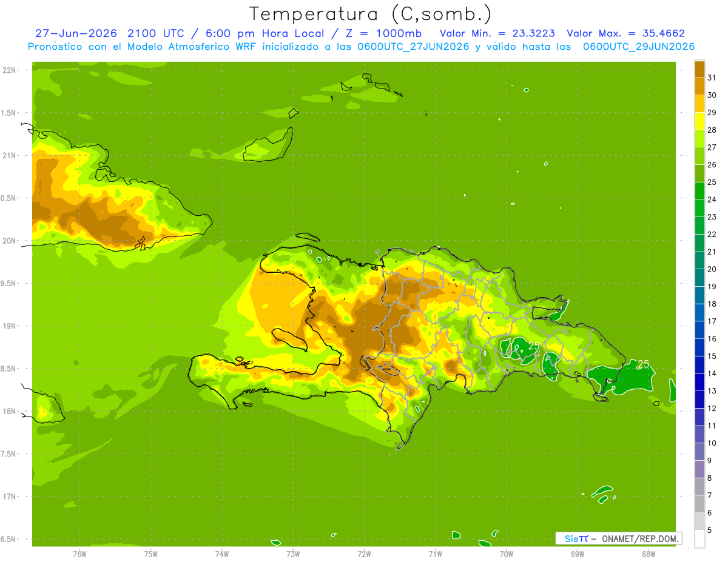This screenshot has height=562, width=728.
Task: Click the legend color band between 12 and 13
Action: pos(699,400)
